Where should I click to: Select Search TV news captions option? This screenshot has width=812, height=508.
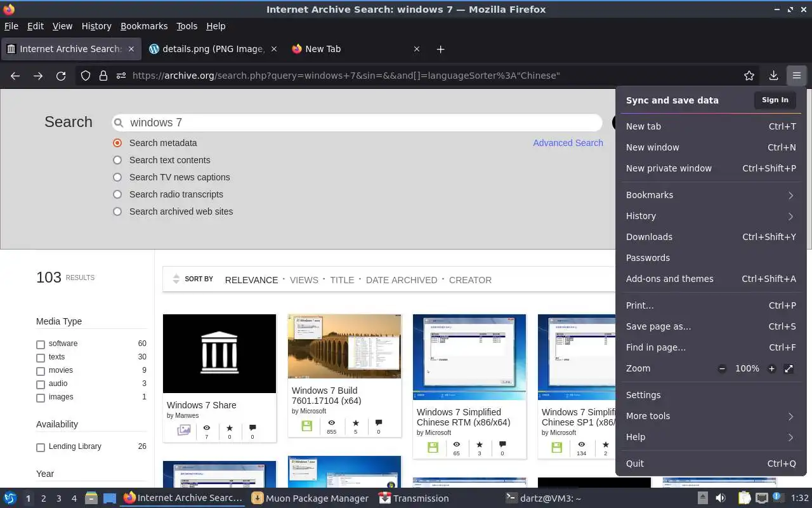click(117, 177)
